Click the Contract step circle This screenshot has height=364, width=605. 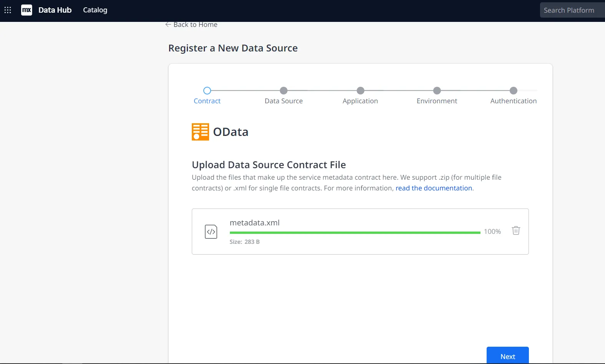click(x=207, y=91)
